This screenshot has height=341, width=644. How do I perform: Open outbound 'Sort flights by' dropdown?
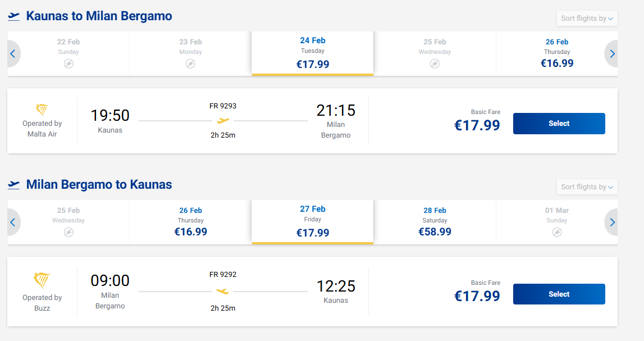pos(587,19)
